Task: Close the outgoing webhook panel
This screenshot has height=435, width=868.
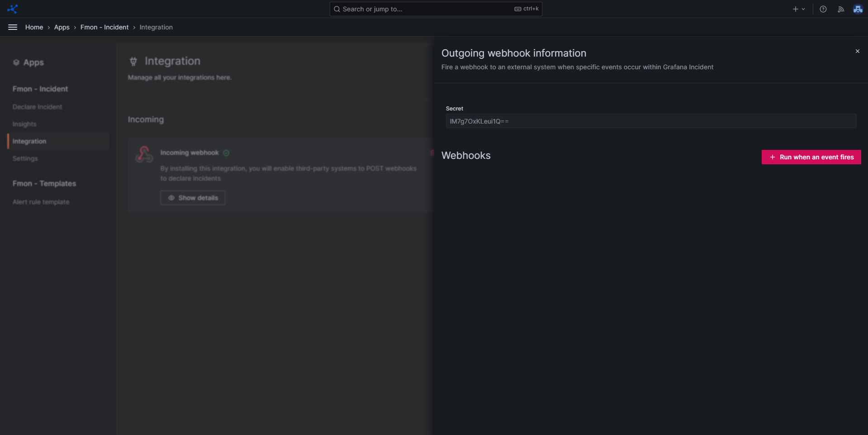Action: tap(857, 51)
